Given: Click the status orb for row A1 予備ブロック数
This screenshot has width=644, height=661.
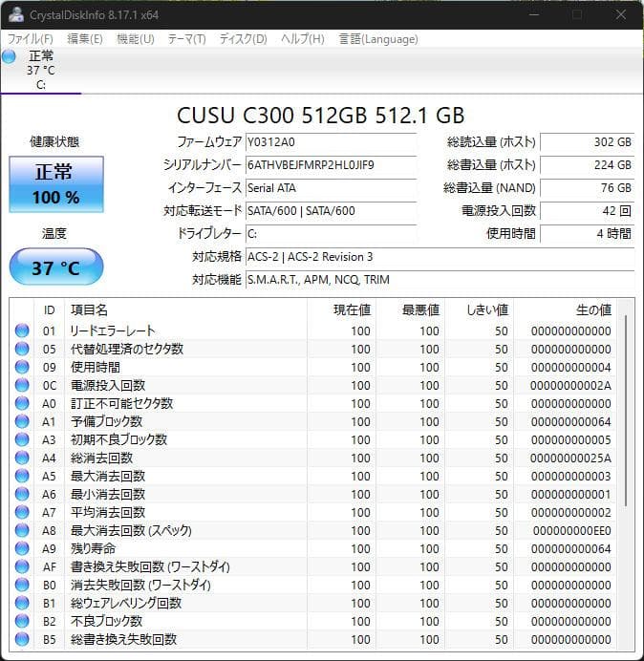Looking at the screenshot, I should point(22,421).
